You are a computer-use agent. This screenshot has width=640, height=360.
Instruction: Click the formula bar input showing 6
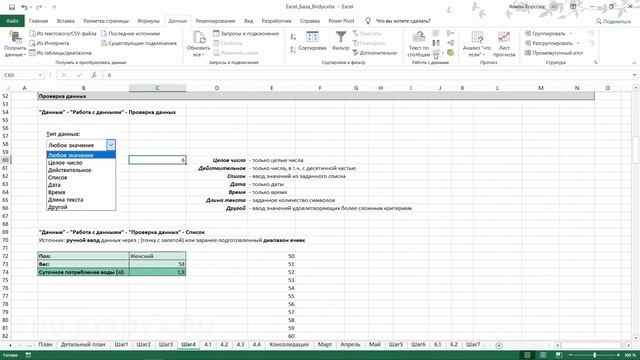pyautogui.click(x=367, y=75)
